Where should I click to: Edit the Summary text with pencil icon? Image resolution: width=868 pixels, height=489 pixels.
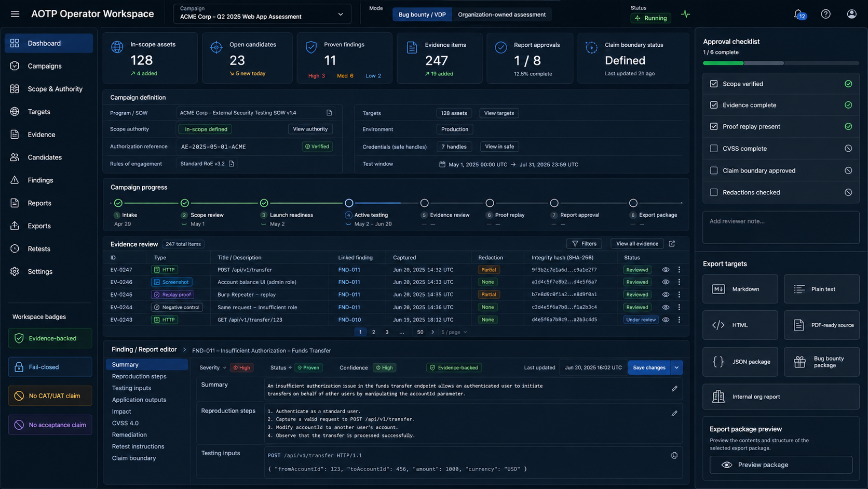pyautogui.click(x=674, y=389)
